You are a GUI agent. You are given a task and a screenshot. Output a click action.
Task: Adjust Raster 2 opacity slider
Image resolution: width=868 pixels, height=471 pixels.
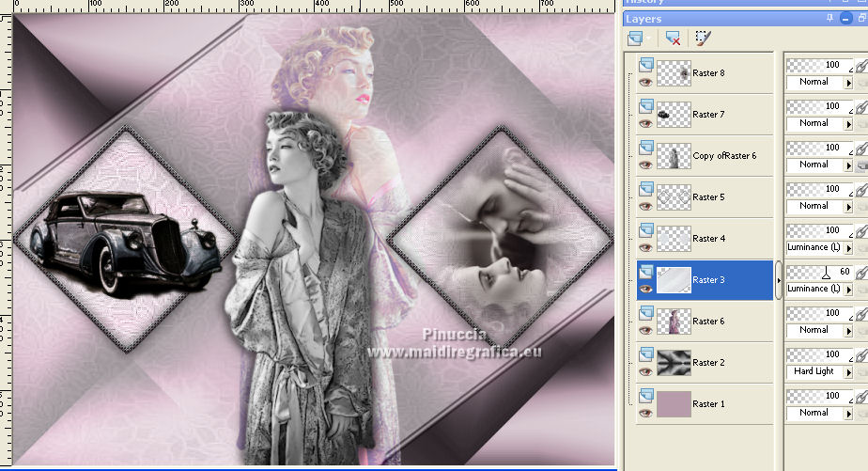[x=819, y=354]
